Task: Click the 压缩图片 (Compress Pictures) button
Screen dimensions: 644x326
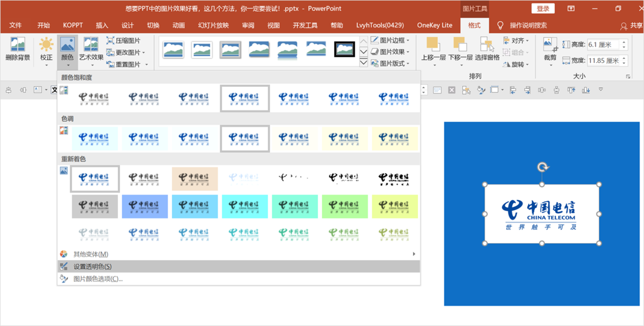Action: 123,41
